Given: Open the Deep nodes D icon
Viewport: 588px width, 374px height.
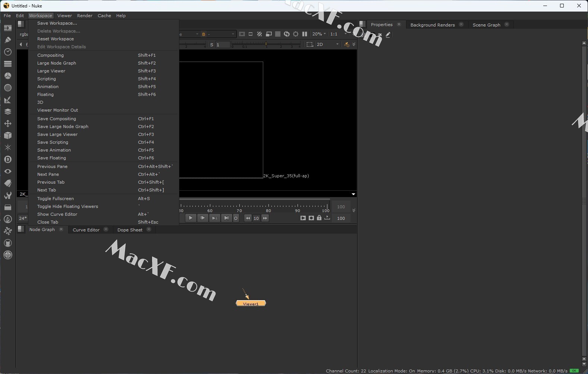Looking at the screenshot, I should [x=7, y=159].
